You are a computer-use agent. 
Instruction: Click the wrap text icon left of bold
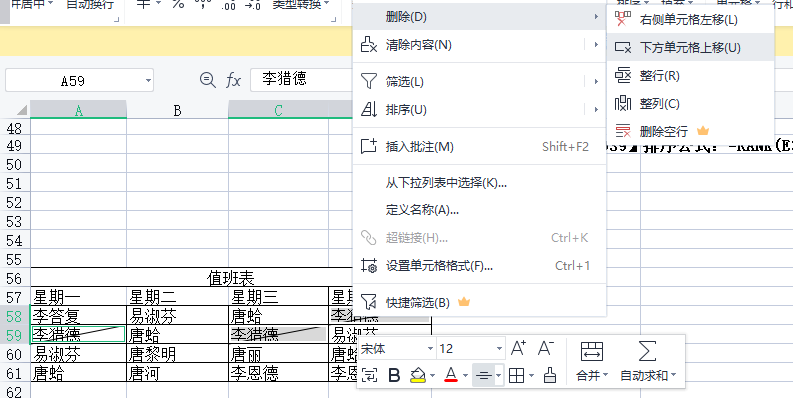tap(369, 375)
